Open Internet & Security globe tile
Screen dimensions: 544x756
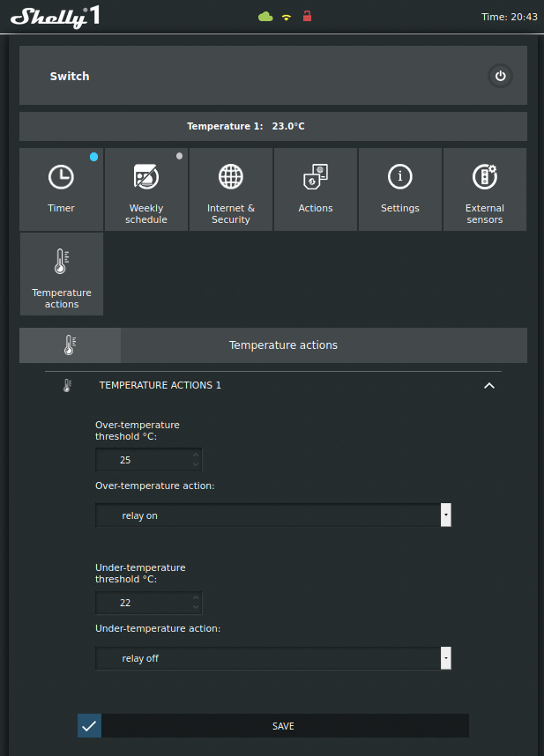(231, 189)
